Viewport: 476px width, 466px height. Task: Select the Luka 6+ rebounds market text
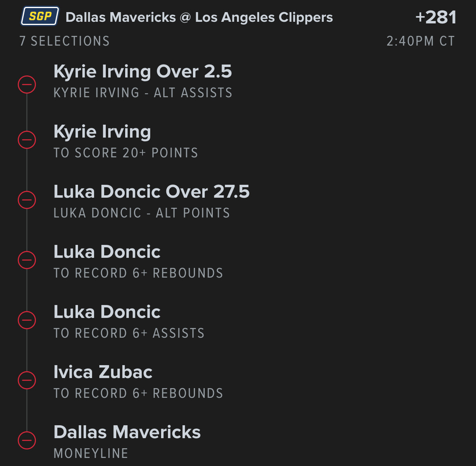tap(138, 273)
